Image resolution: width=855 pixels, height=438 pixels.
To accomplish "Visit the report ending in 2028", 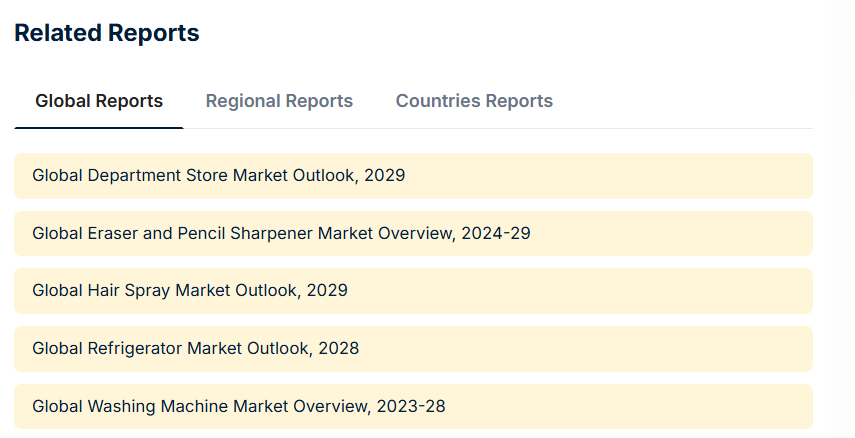I will coord(413,349).
